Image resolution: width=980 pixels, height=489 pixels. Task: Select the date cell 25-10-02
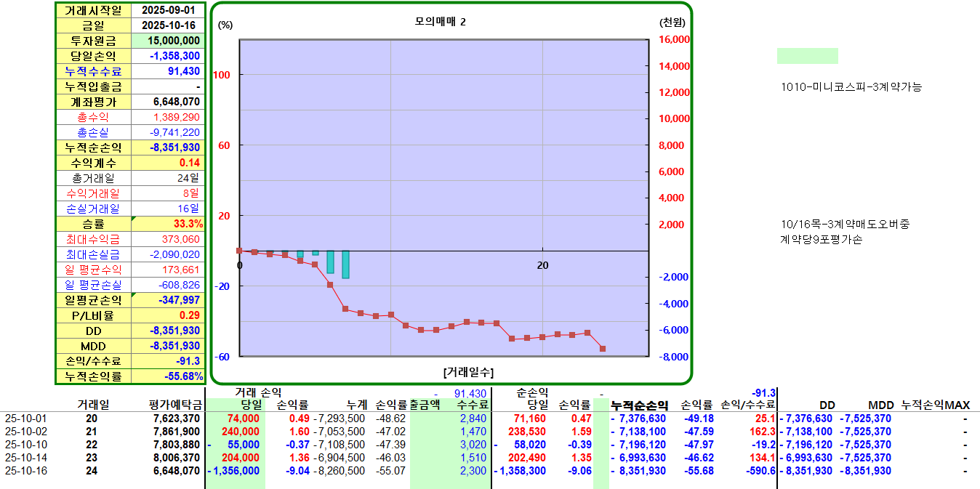click(25, 432)
